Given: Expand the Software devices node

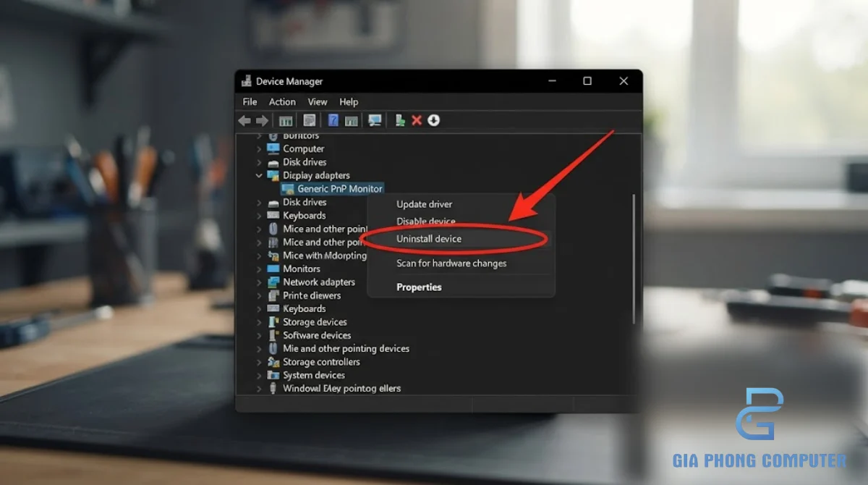Looking at the screenshot, I should [260, 335].
